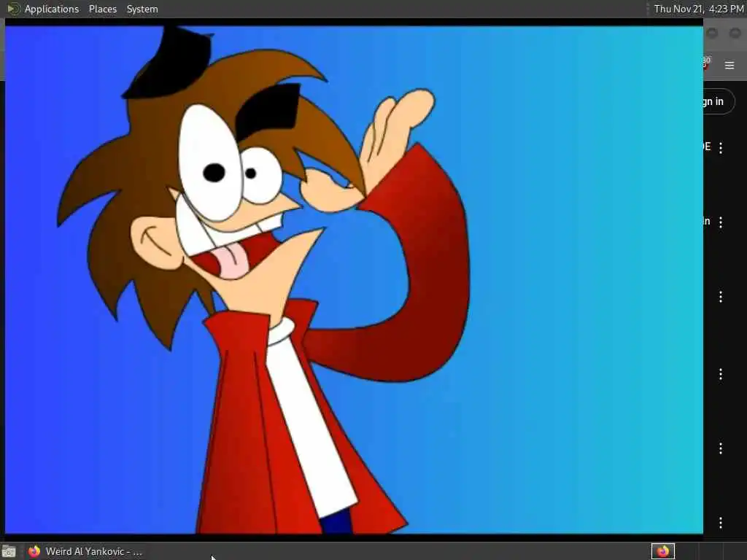Click the partially hidden Sign in button
Image resolution: width=747 pixels, height=560 pixels.
click(x=719, y=101)
